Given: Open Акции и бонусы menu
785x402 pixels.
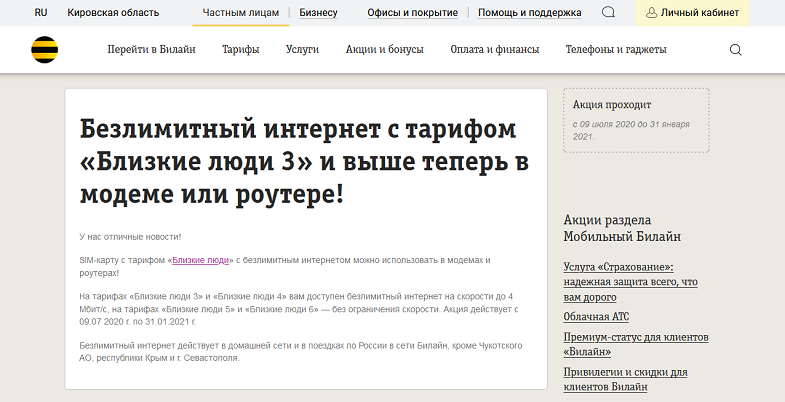Looking at the screenshot, I should [384, 50].
